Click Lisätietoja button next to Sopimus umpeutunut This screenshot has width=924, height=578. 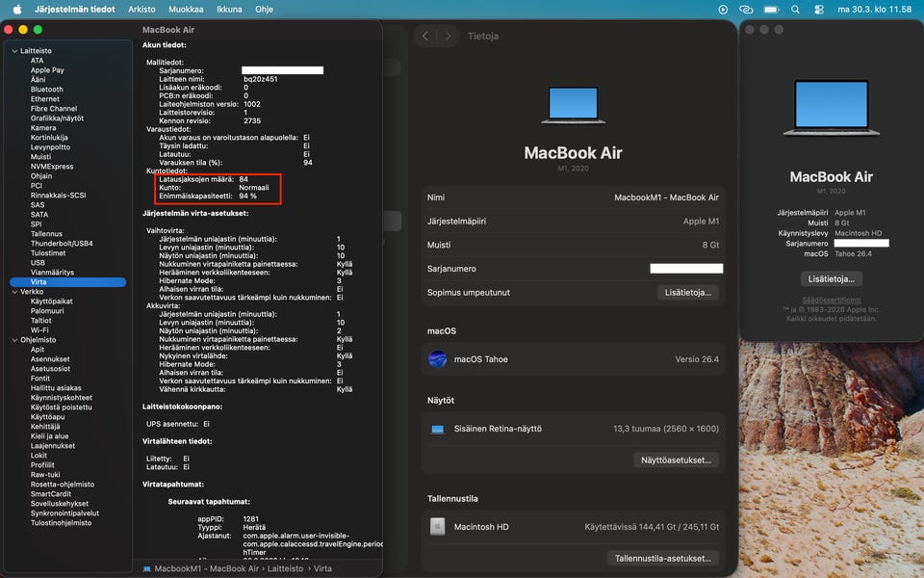687,292
